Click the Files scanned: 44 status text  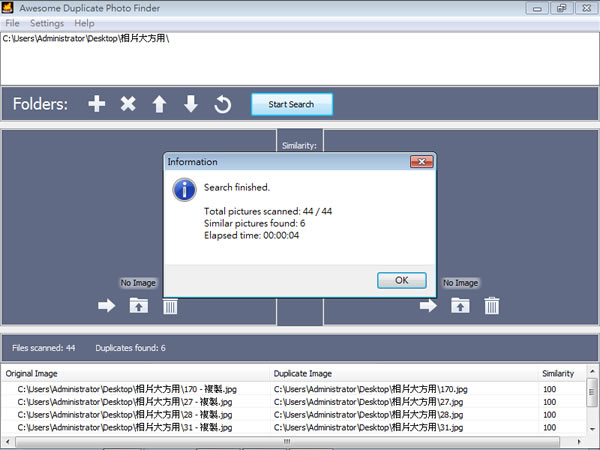tap(44, 348)
